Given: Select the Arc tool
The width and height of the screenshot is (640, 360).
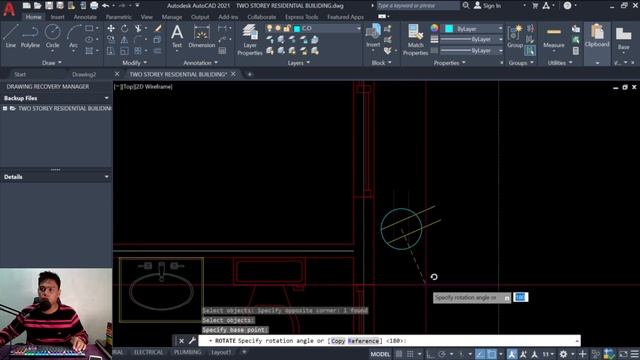Looking at the screenshot, I should point(73,36).
